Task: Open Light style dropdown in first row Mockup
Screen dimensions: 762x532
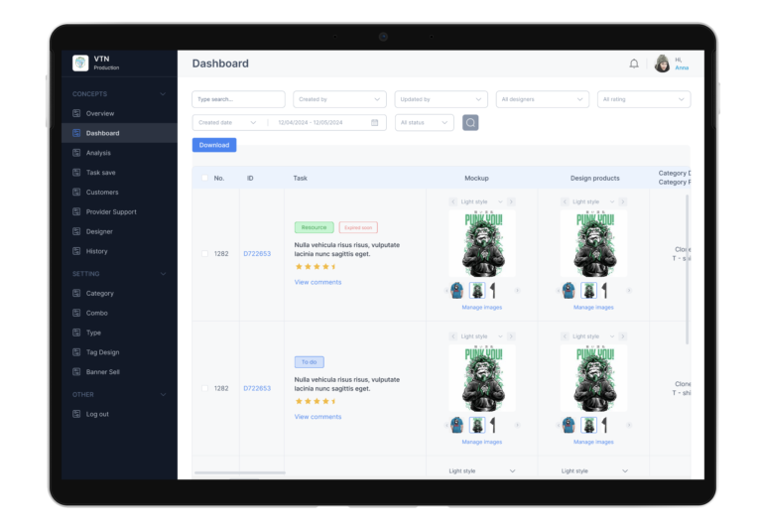Action: click(x=481, y=201)
